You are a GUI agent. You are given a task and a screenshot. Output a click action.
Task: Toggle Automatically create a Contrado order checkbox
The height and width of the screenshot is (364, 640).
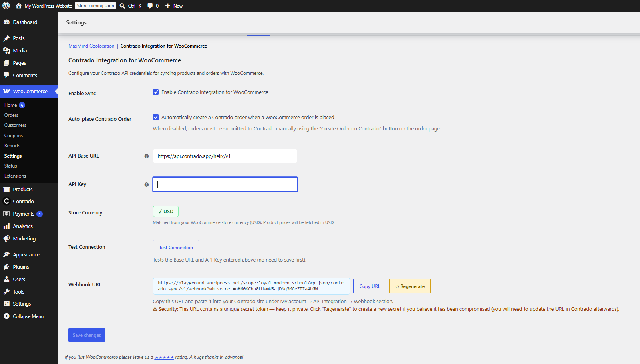pyautogui.click(x=156, y=117)
